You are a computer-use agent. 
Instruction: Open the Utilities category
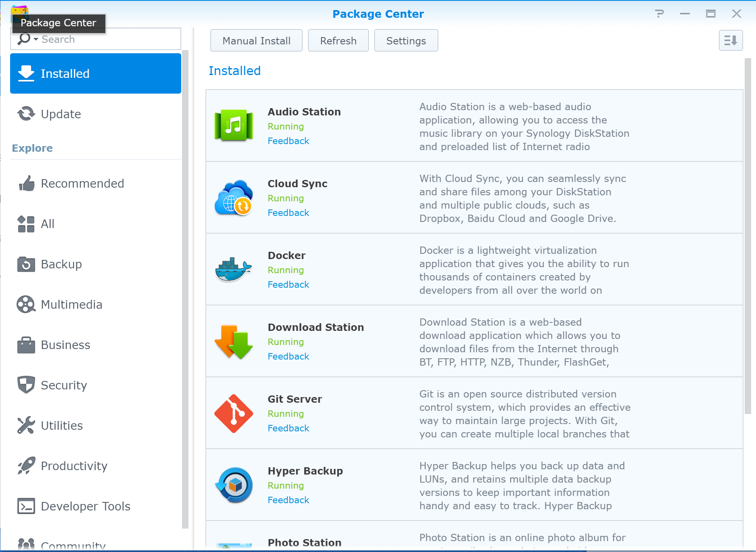tap(96, 426)
